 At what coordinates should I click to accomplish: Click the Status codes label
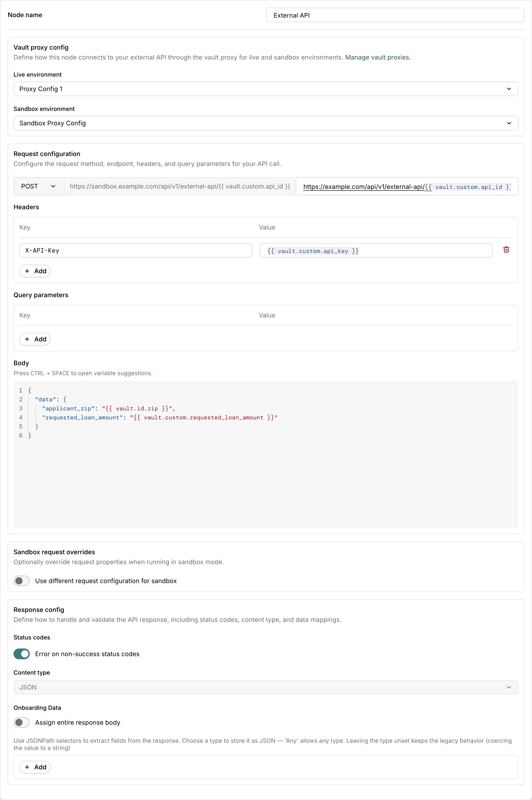(x=32, y=637)
